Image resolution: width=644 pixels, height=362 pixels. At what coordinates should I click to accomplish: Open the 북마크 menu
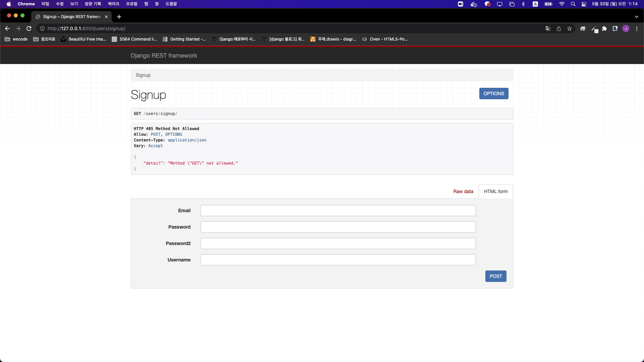[x=113, y=4]
